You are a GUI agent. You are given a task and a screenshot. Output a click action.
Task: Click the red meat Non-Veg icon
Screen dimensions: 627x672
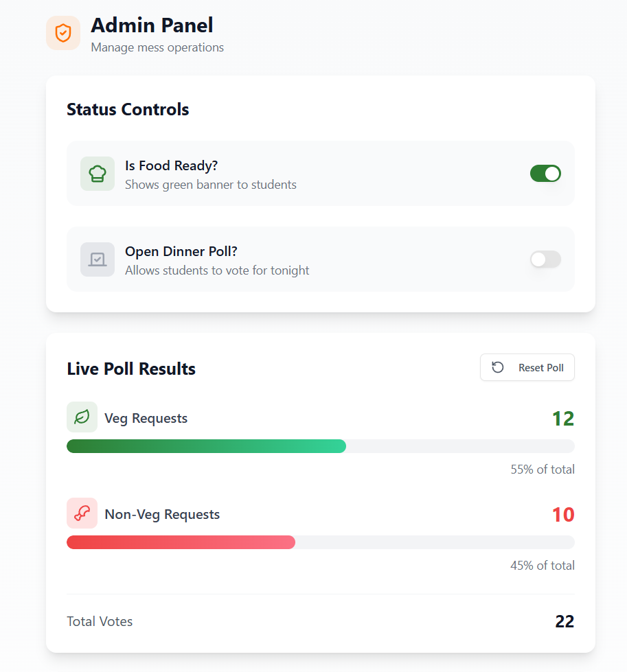(x=82, y=513)
